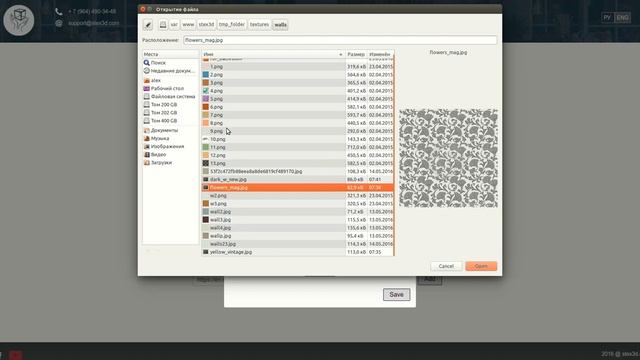Select the file wall4.jpg

(297, 228)
